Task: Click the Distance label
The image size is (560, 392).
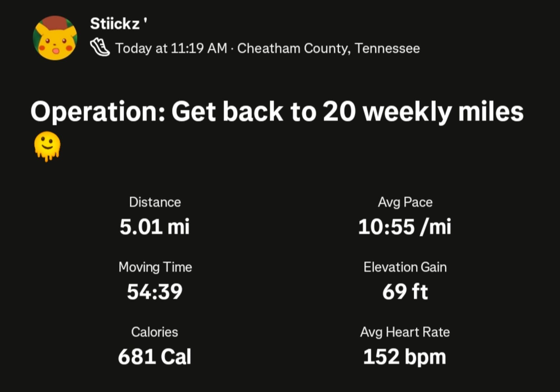Action: pyautogui.click(x=155, y=202)
